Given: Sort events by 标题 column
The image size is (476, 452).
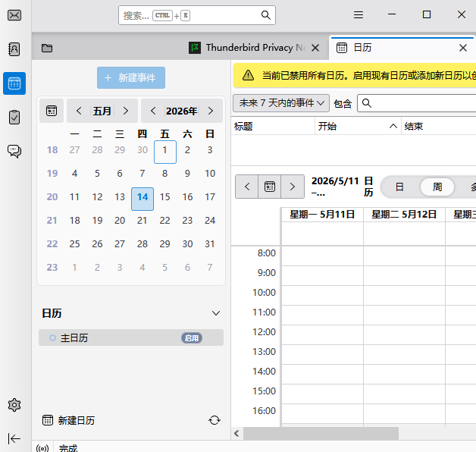Looking at the screenshot, I should (x=273, y=126).
